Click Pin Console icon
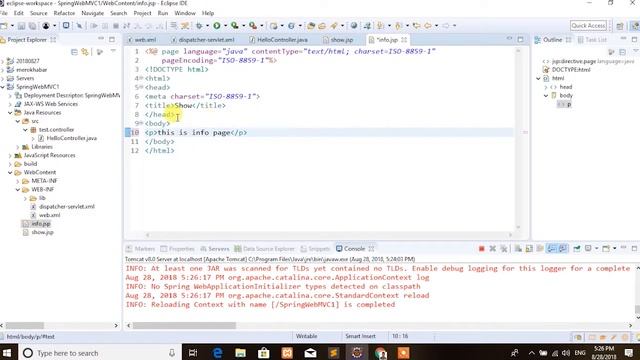This screenshot has width=640, height=360. click(x=577, y=249)
